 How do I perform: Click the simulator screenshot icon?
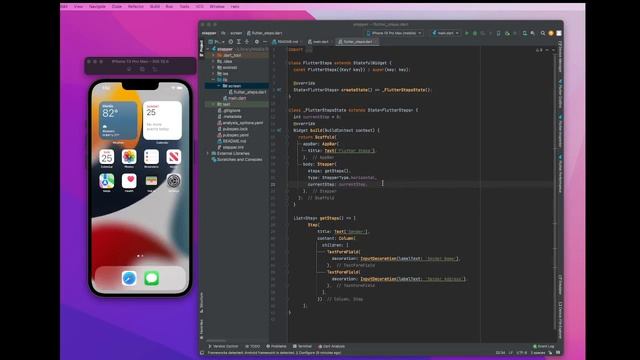tap(142, 69)
